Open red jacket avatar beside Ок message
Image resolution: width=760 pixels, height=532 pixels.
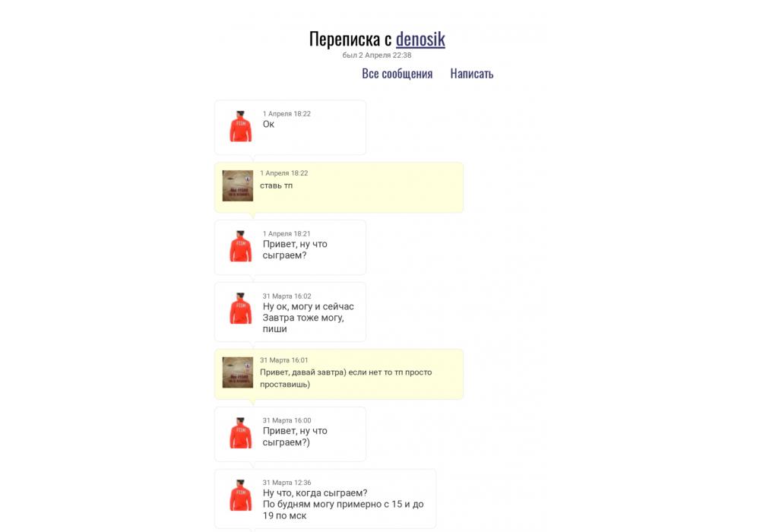click(x=241, y=126)
